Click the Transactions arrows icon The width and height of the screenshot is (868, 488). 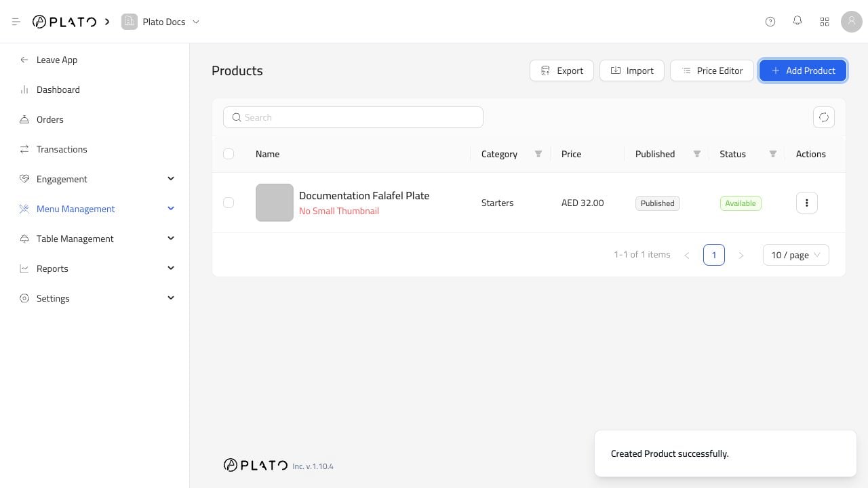click(x=24, y=149)
